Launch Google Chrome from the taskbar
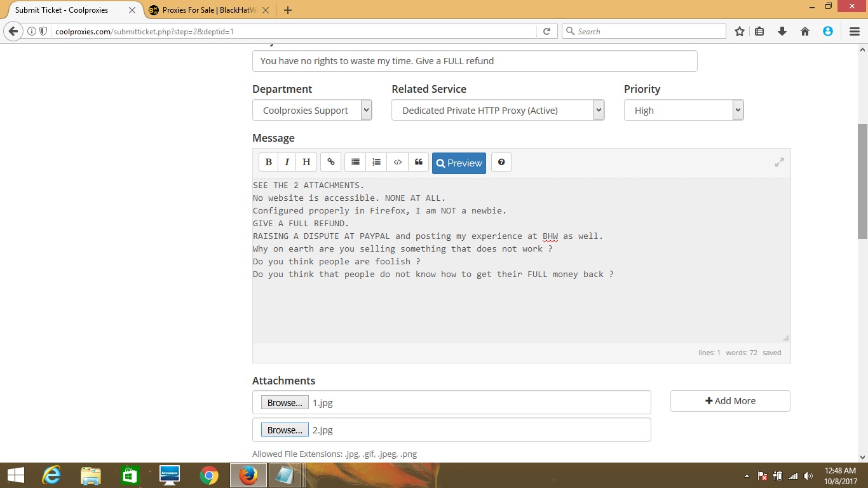This screenshot has height=488, width=868. coord(208,475)
